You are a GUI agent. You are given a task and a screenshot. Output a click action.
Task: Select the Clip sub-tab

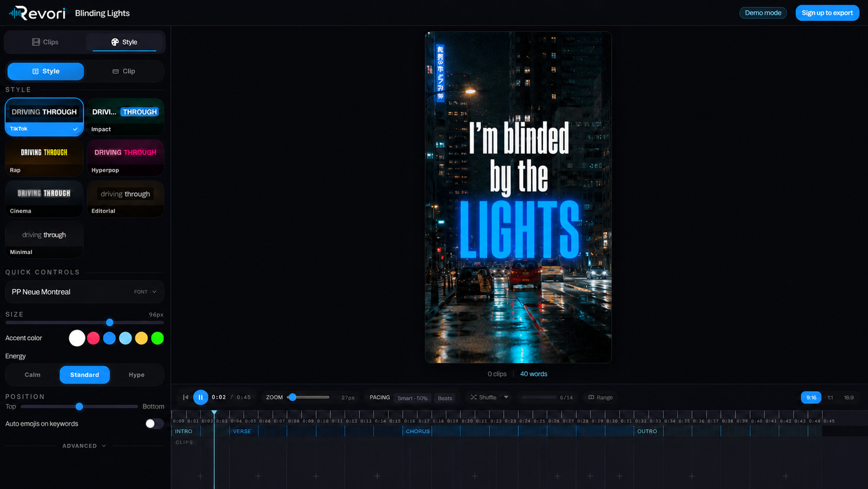point(124,71)
